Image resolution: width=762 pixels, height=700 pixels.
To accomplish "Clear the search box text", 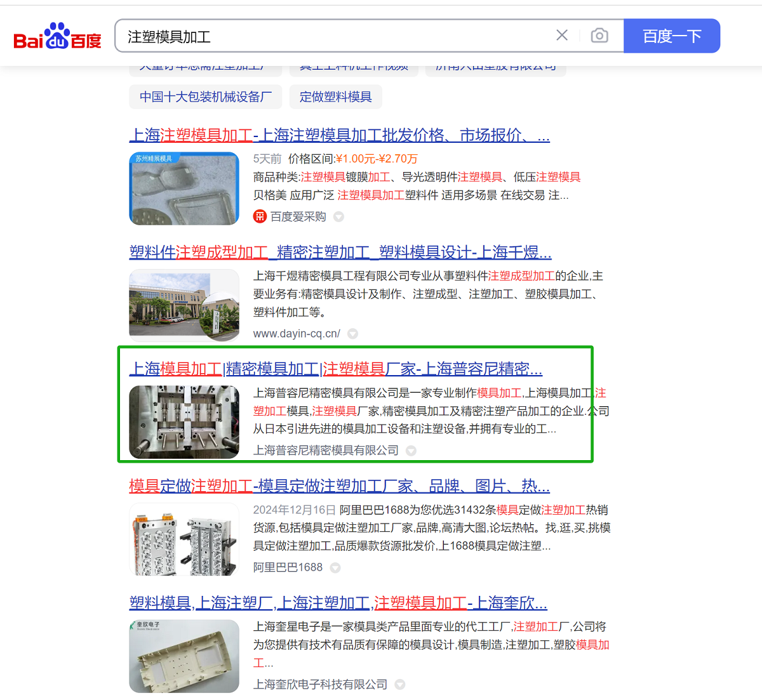I will click(x=562, y=36).
